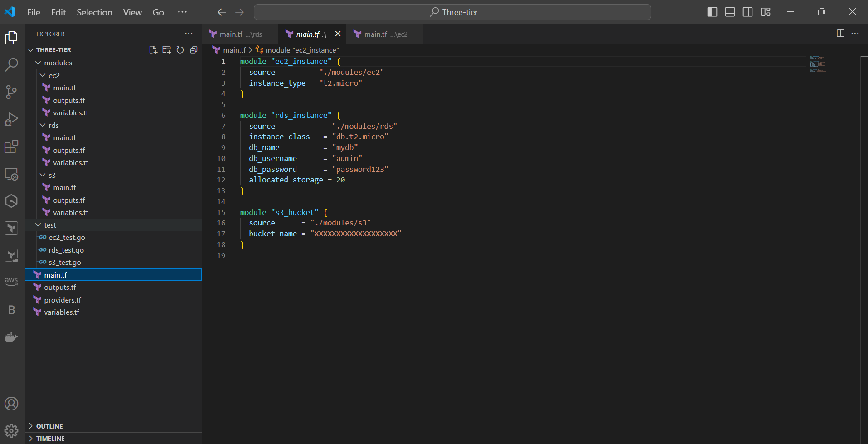Viewport: 868px width, 444px height.
Task: Expand the TIMELINE section
Action: click(50, 439)
